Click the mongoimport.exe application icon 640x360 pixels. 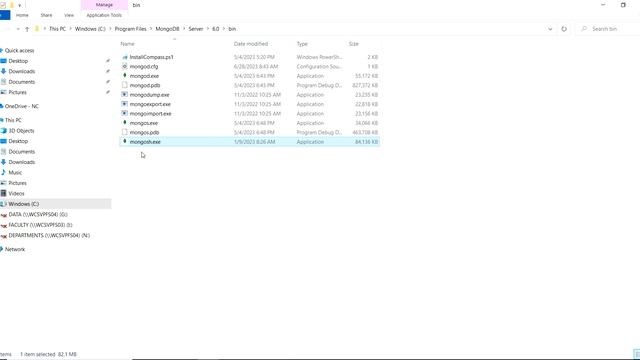point(125,113)
